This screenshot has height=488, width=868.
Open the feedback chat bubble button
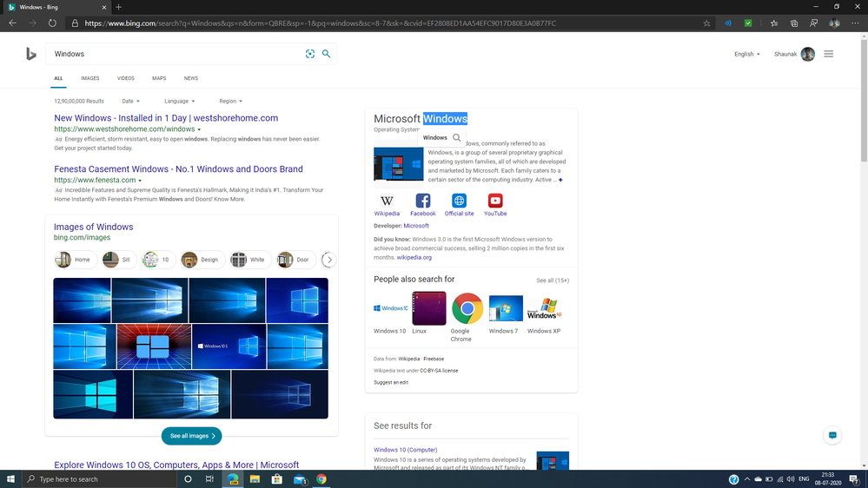coord(832,435)
